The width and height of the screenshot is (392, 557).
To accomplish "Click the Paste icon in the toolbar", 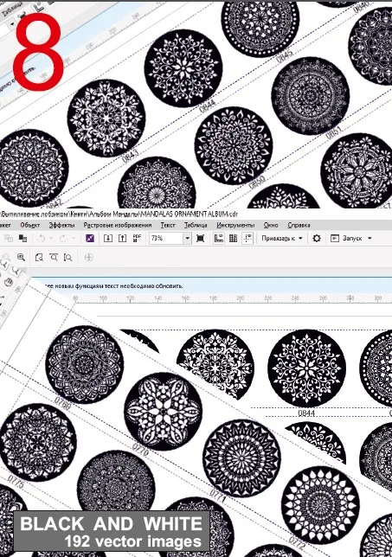I will (22, 239).
